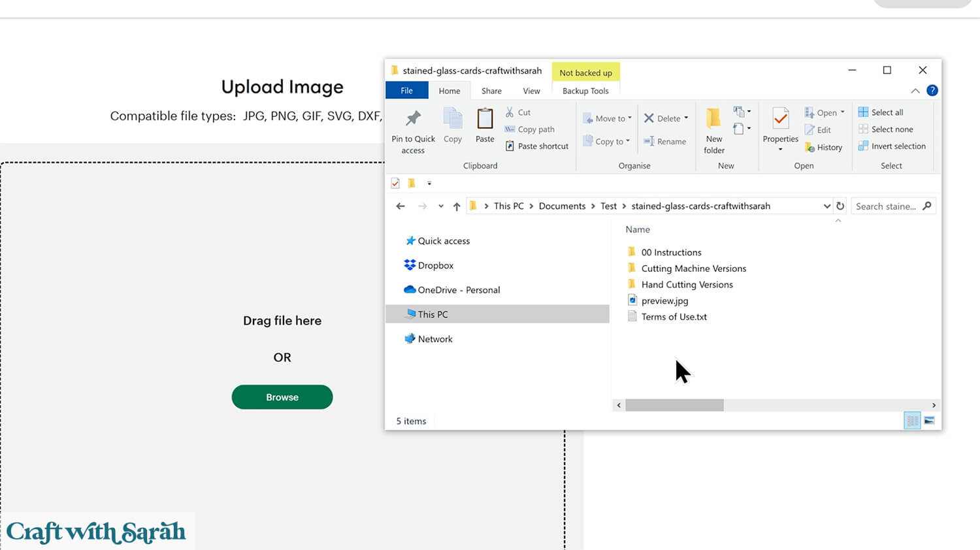
Task: Click the Pin to Quick access icon
Action: point(413,119)
